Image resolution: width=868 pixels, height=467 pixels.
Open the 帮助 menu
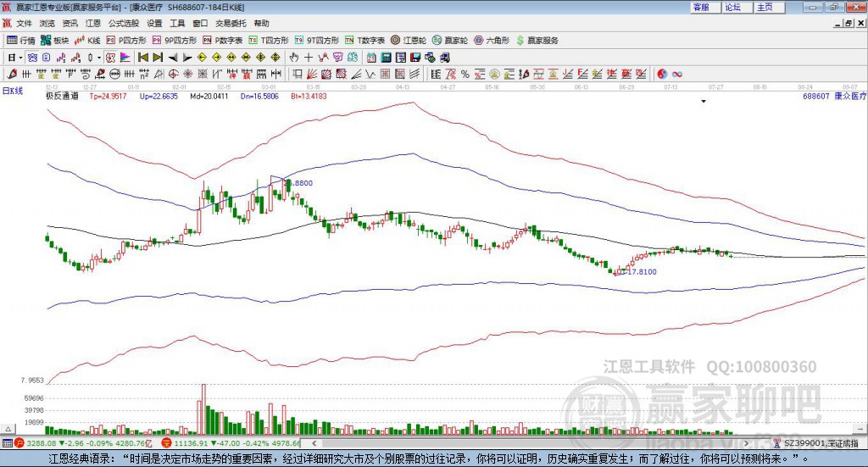[261, 23]
